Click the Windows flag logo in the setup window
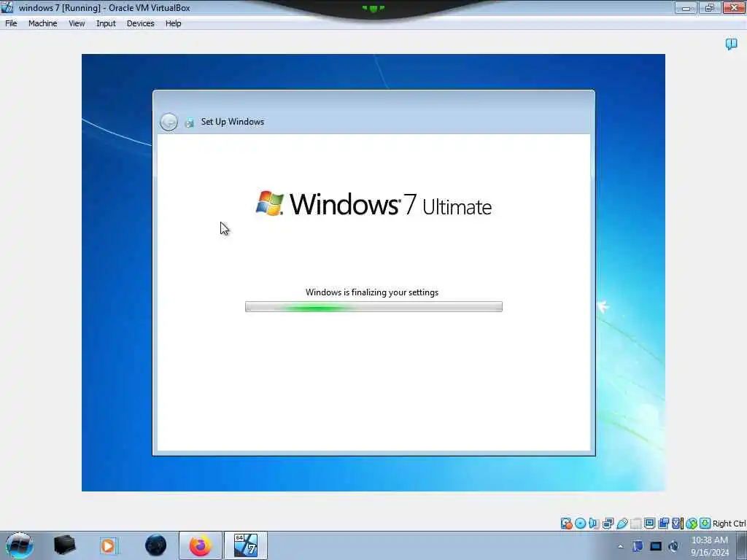The image size is (747, 560). pyautogui.click(x=270, y=203)
